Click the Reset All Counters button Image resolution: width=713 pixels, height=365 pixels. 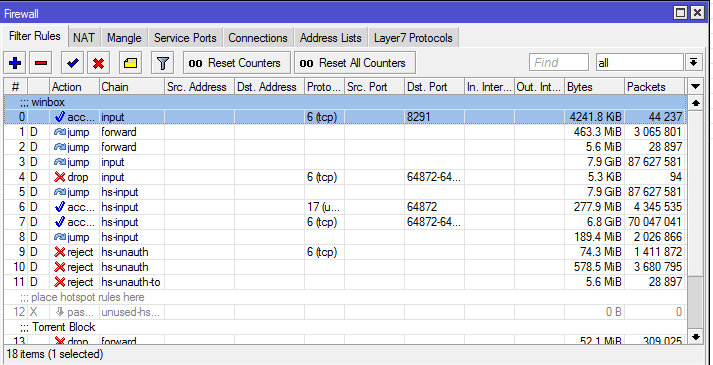pyautogui.click(x=355, y=63)
